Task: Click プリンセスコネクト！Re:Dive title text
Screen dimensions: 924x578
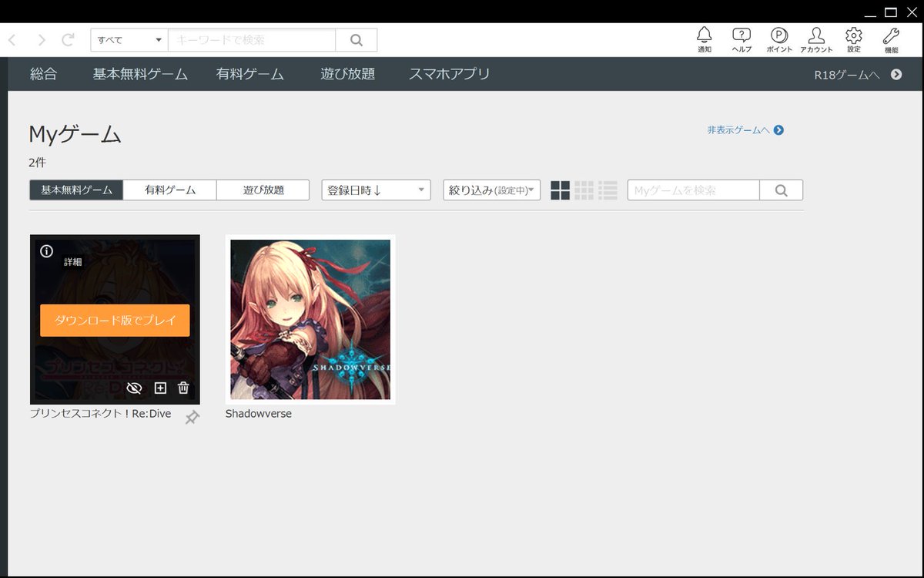Action: coord(101,414)
